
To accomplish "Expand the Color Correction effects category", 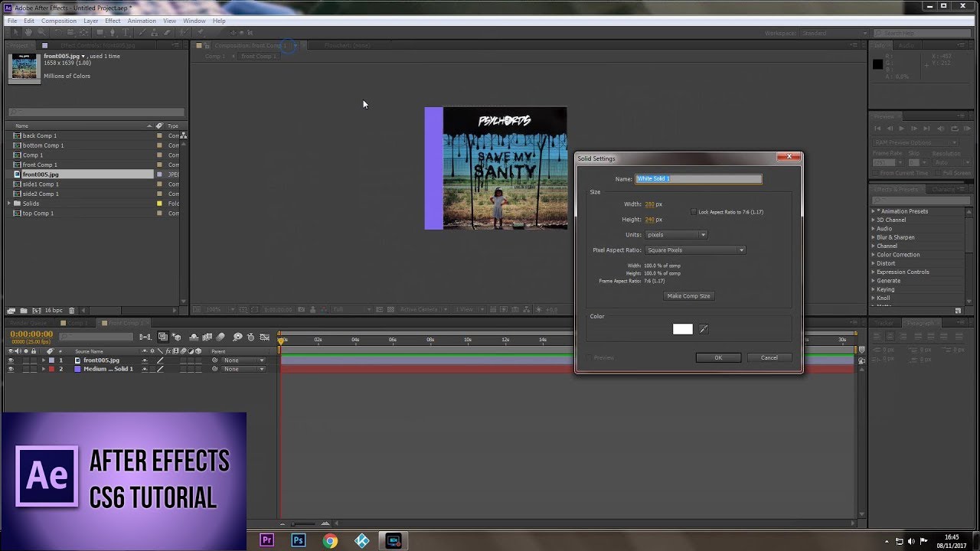I will 873,255.
